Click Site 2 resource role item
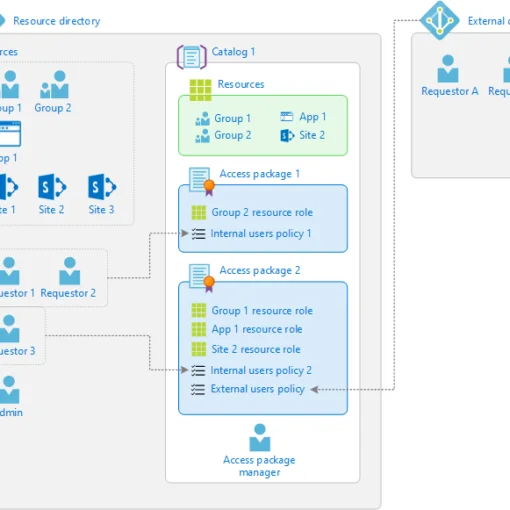Image resolution: width=510 pixels, height=510 pixels. point(246,349)
